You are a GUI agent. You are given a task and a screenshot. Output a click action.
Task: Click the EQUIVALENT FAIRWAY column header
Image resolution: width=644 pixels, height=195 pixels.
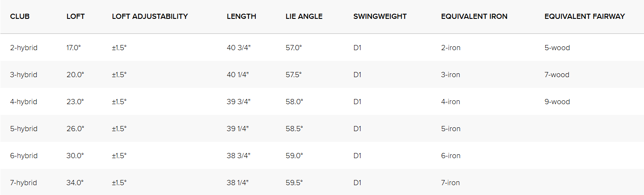click(x=585, y=16)
